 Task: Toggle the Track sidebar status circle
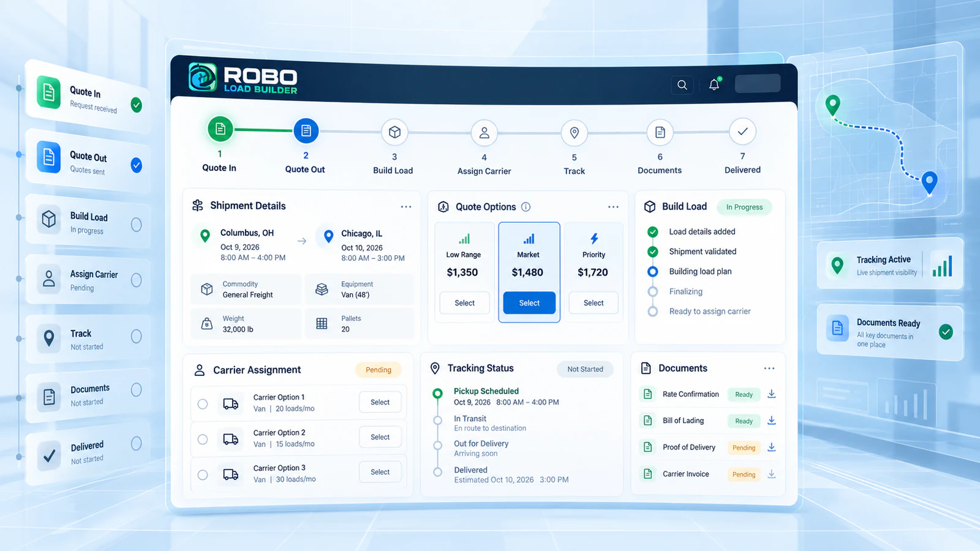[x=136, y=336]
